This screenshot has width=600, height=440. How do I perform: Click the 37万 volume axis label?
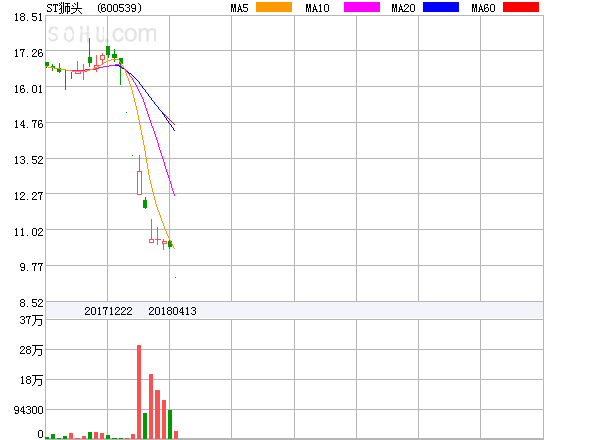(x=31, y=320)
